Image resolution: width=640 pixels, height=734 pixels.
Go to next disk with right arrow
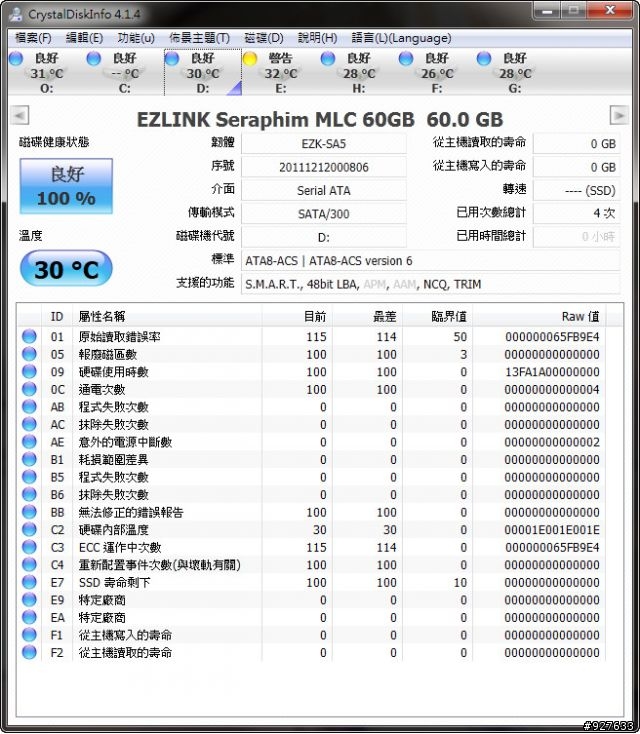click(x=619, y=115)
